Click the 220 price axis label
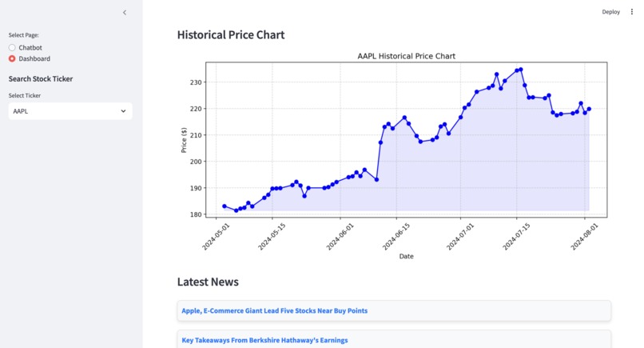This screenshot has width=644, height=348. (196, 109)
